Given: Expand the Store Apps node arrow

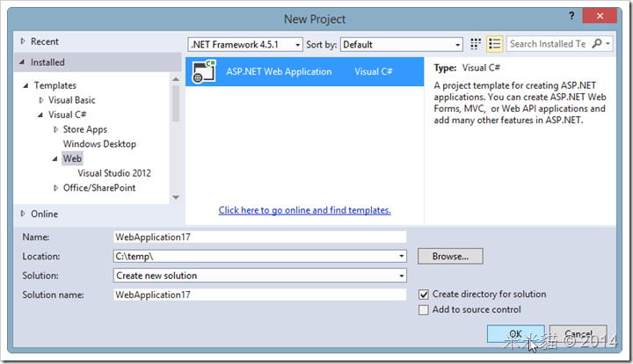Looking at the screenshot, I should click(55, 129).
